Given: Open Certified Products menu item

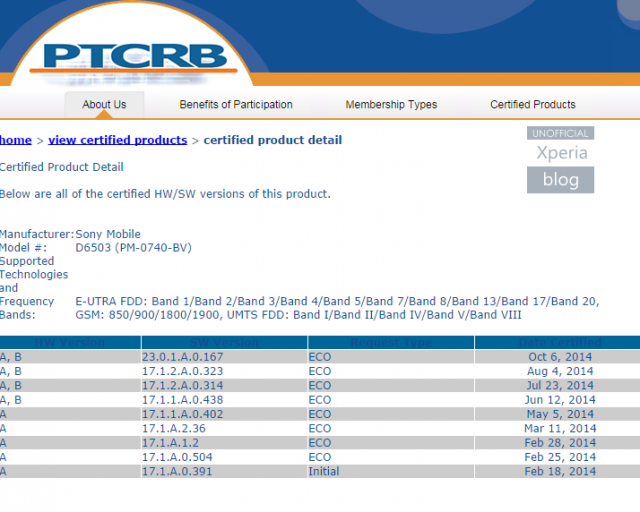Looking at the screenshot, I should click(533, 105).
